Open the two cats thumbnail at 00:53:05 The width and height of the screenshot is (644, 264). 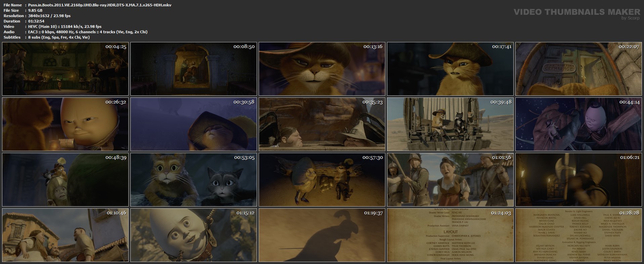pyautogui.click(x=194, y=180)
